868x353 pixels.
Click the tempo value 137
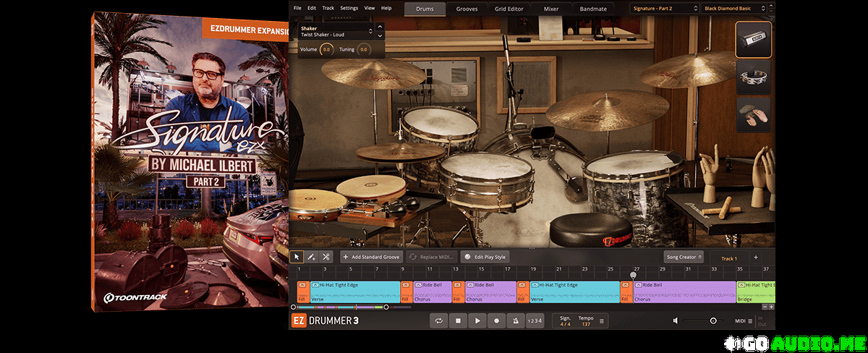coord(586,324)
